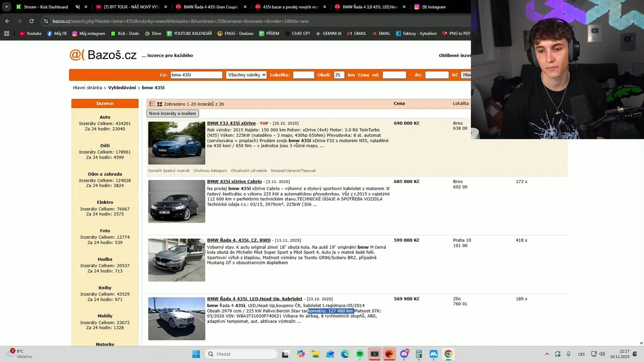Viewport: 644px width, 362px height.
Task: Click the Lokalita input field
Action: click(x=303, y=75)
